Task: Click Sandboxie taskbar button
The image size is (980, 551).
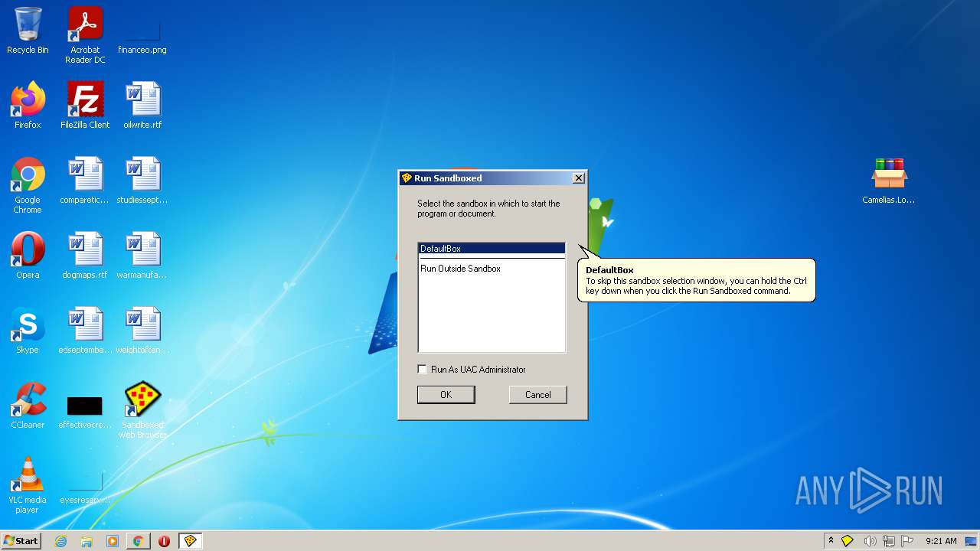Action: coord(191,541)
